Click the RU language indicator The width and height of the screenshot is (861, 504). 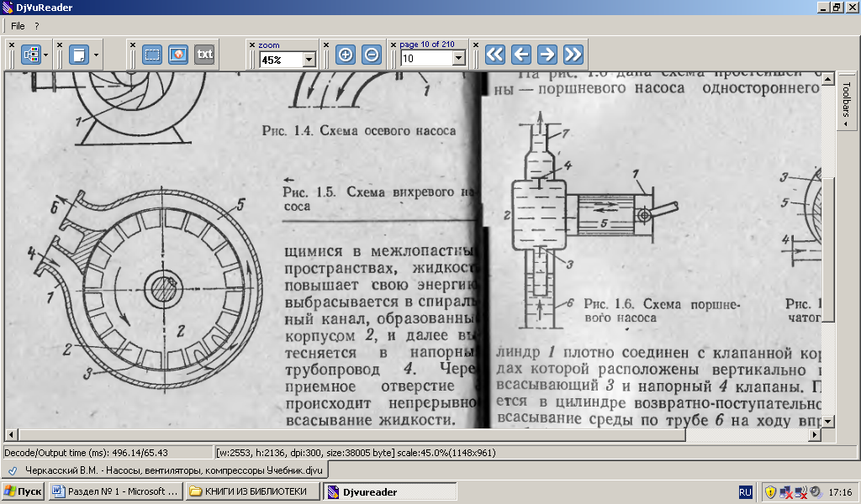point(745,492)
